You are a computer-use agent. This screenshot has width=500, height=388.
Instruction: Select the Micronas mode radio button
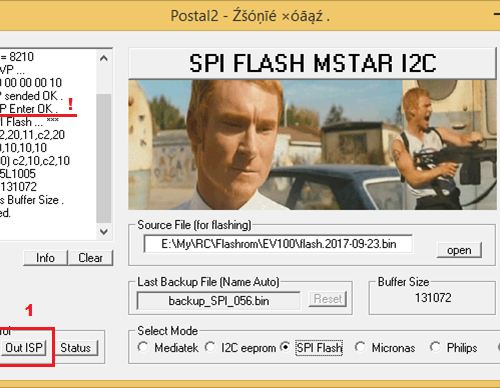360,347
